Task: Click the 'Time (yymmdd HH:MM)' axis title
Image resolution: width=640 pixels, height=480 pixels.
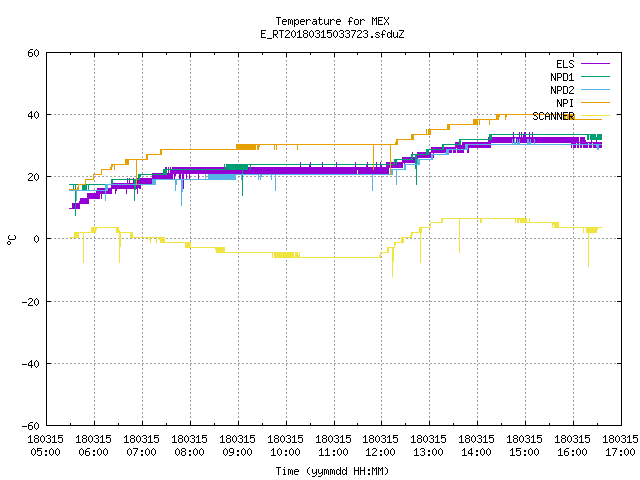Action: 332,471
